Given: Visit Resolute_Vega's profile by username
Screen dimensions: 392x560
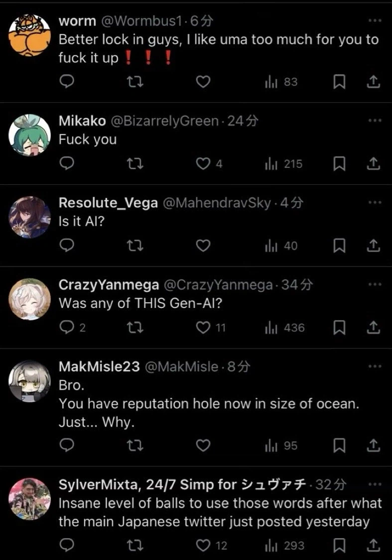Looking at the screenshot, I should point(108,203).
